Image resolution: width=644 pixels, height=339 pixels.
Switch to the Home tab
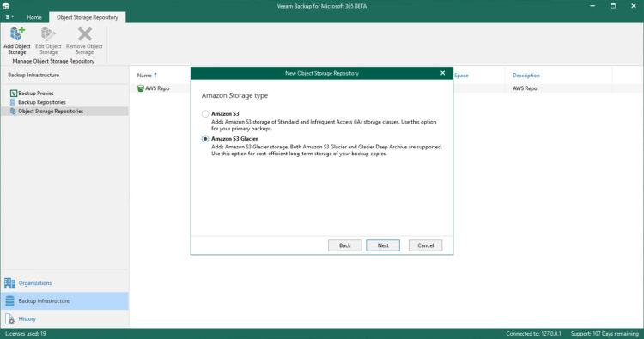click(x=34, y=17)
